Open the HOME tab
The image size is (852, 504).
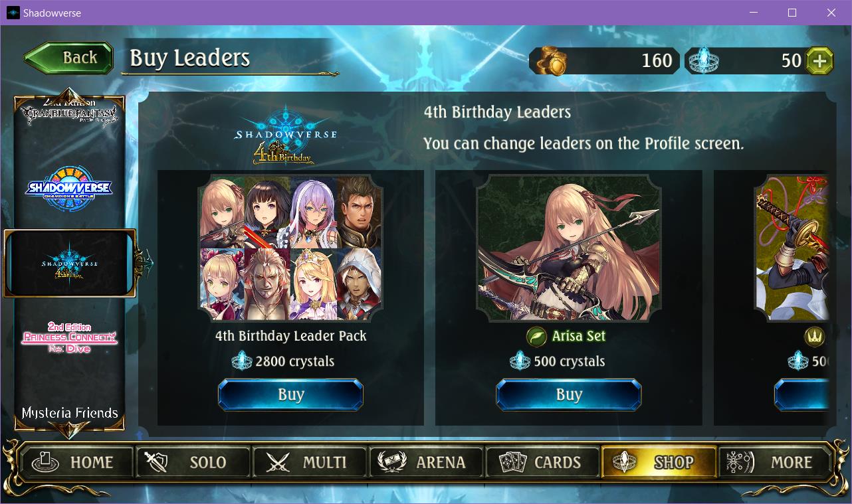(76, 462)
